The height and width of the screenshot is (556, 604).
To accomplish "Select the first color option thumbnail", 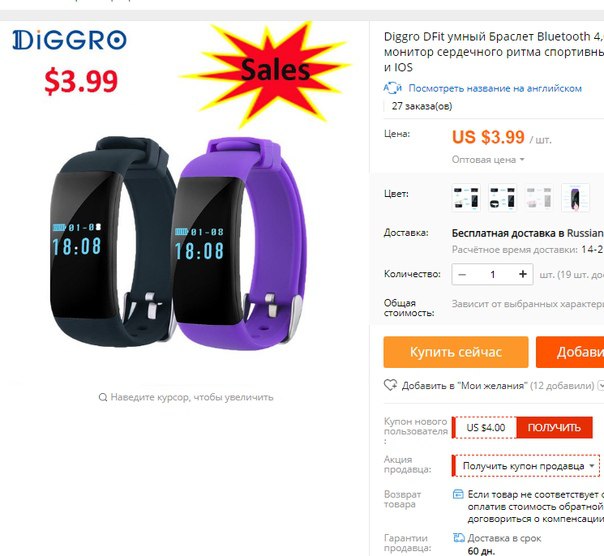I will tap(466, 198).
